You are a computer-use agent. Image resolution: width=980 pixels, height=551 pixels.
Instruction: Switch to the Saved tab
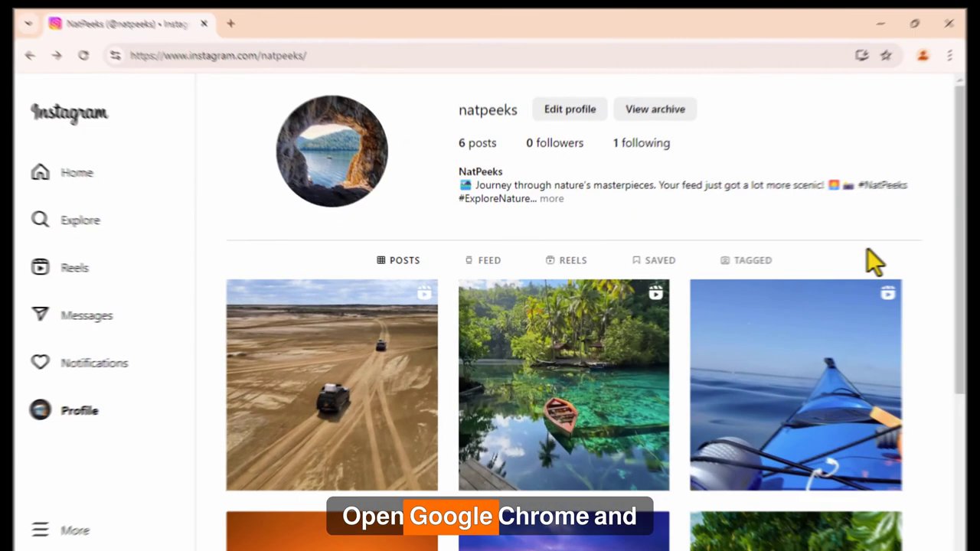653,260
